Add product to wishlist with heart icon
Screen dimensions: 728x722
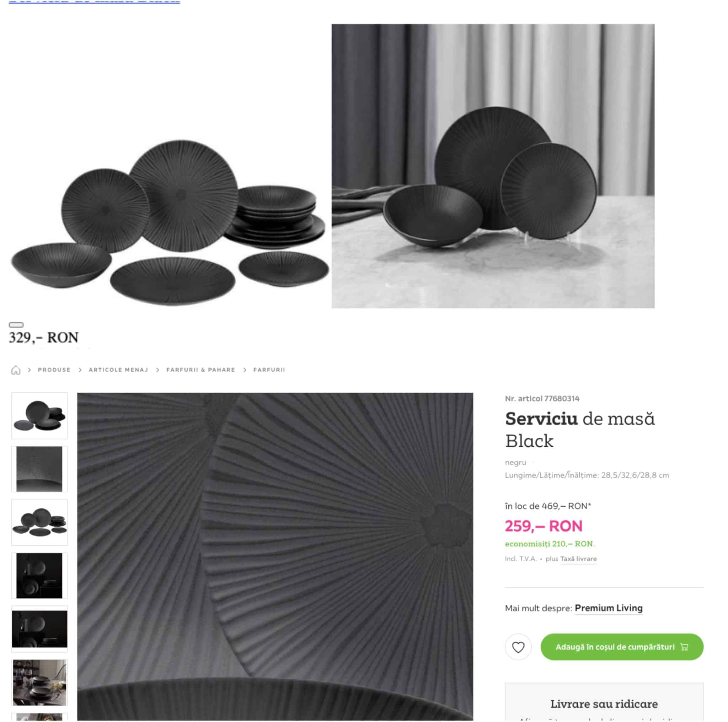(x=518, y=647)
